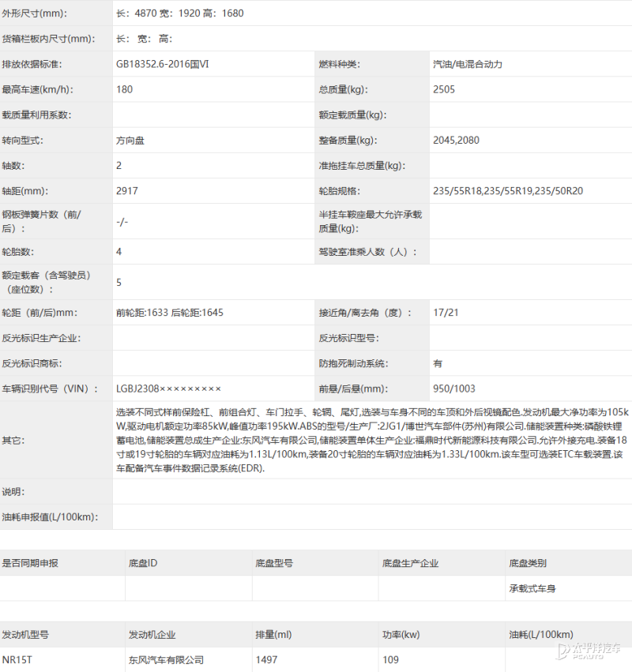Click the 排量(ml) column header
The height and width of the screenshot is (672, 632).
click(273, 634)
